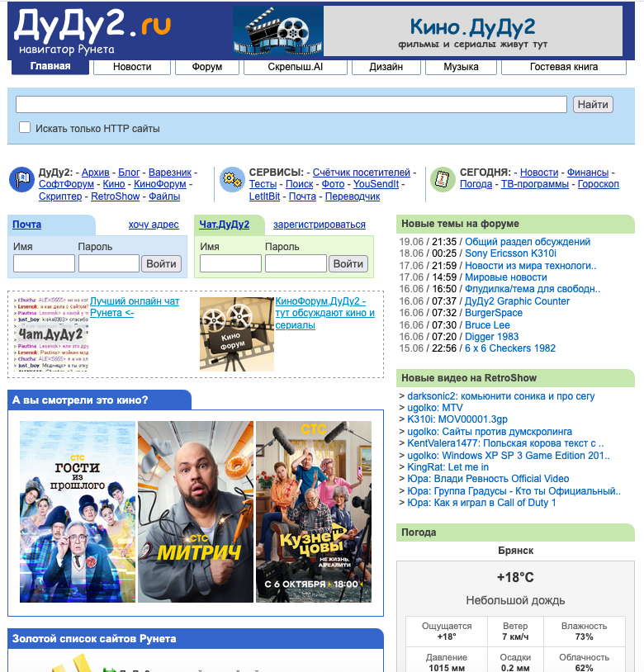This screenshot has height=672, width=644.
Task: Open forum topic 'ДуДу2 Graphic Counter'
Action: [x=517, y=301]
